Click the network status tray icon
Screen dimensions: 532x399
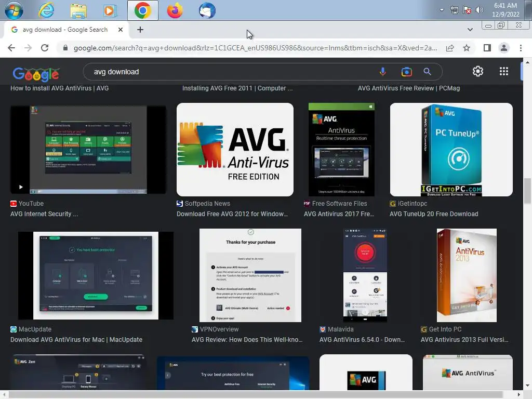pyautogui.click(x=454, y=10)
